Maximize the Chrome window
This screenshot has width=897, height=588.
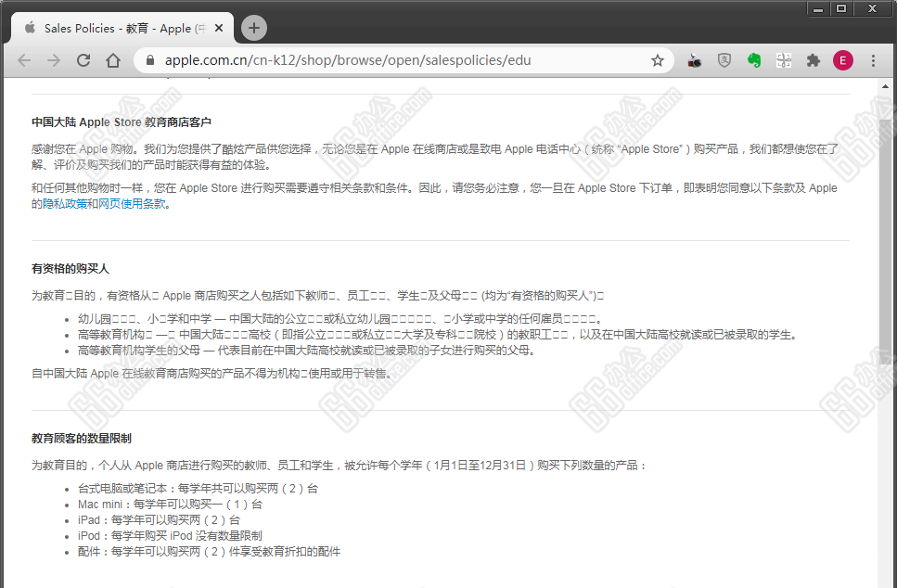click(841, 8)
